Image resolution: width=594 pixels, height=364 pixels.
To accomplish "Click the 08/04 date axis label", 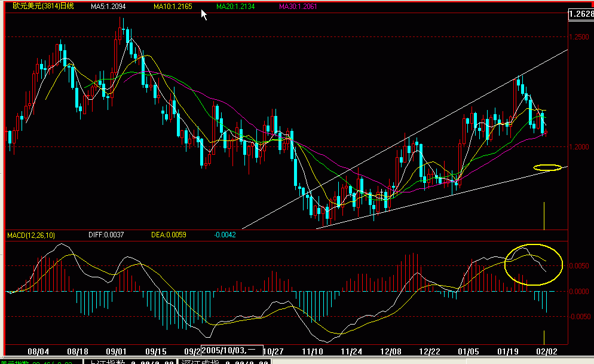I will pyautogui.click(x=38, y=351).
